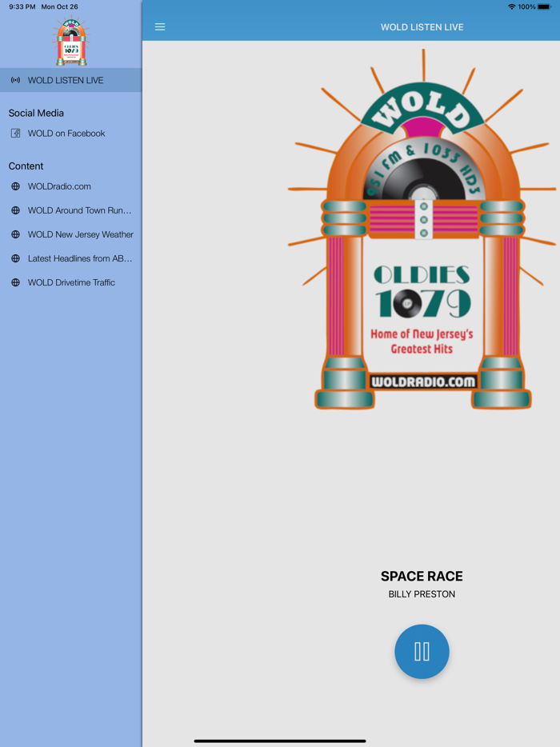This screenshot has height=747, width=560.
Task: Pause the live stream playback
Action: coord(422,651)
